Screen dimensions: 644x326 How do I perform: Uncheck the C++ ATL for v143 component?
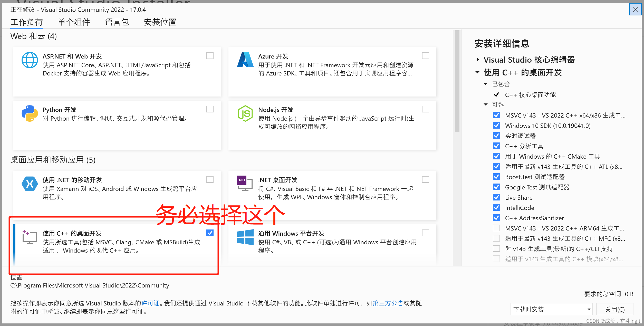(496, 166)
